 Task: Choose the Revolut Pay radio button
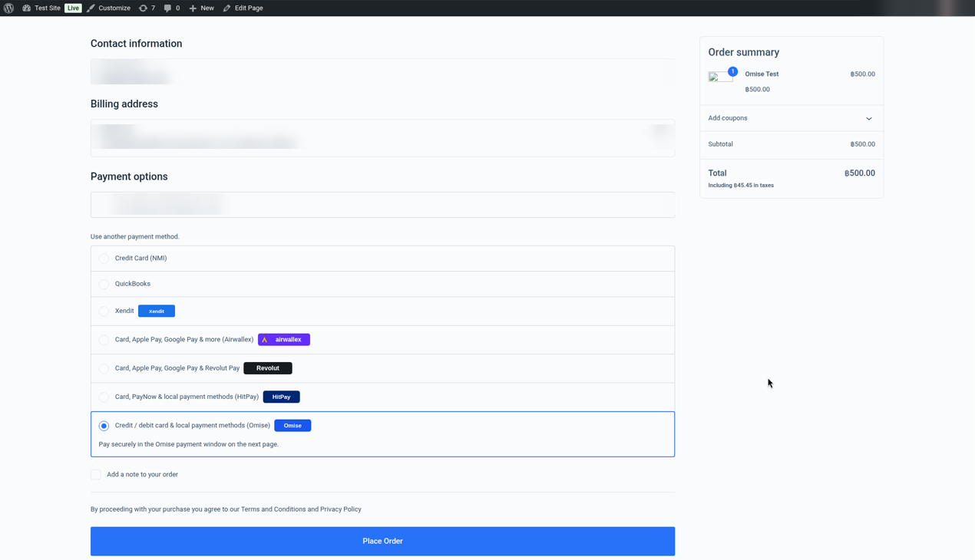[x=104, y=368]
